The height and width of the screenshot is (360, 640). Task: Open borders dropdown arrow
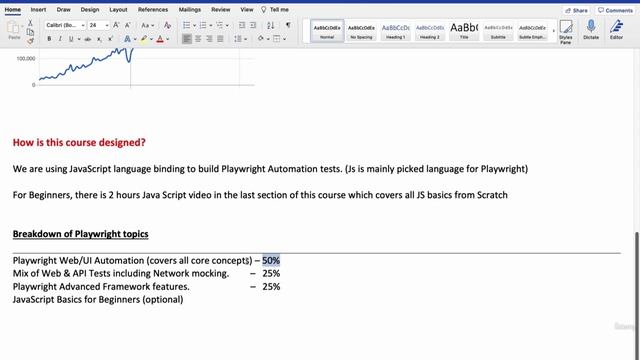point(284,39)
